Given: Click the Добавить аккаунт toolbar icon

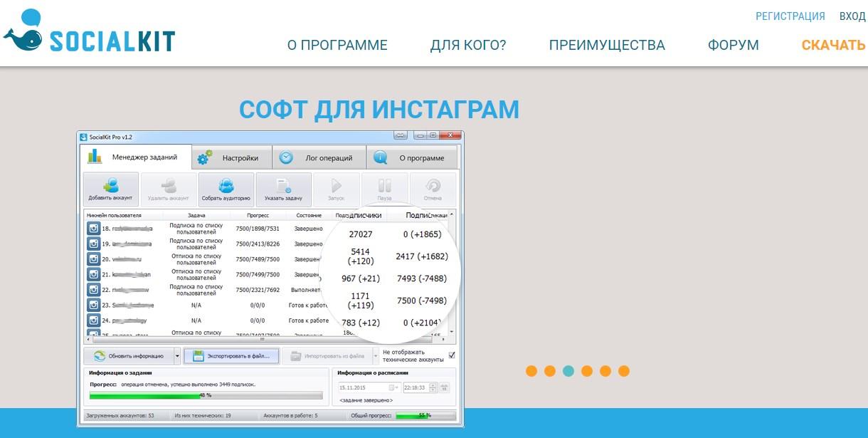Looking at the screenshot, I should tap(110, 186).
